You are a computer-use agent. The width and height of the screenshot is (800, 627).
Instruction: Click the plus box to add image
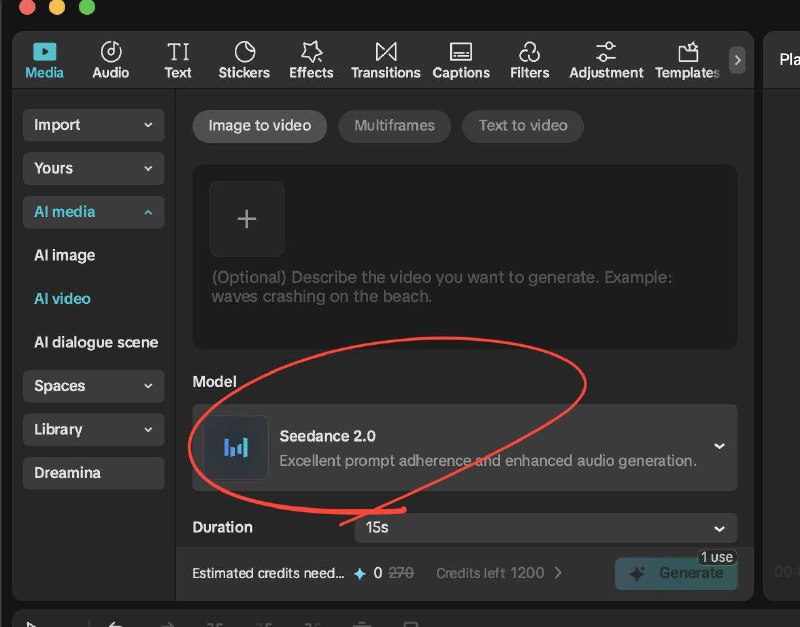point(247,219)
